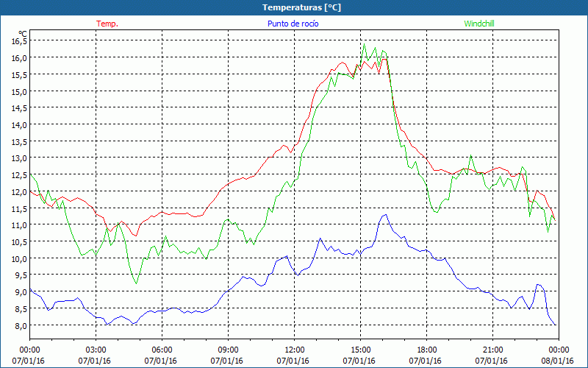Click the '°C' unit label on axis
Image resolution: width=588 pixels, height=368 pixels.
23,34
